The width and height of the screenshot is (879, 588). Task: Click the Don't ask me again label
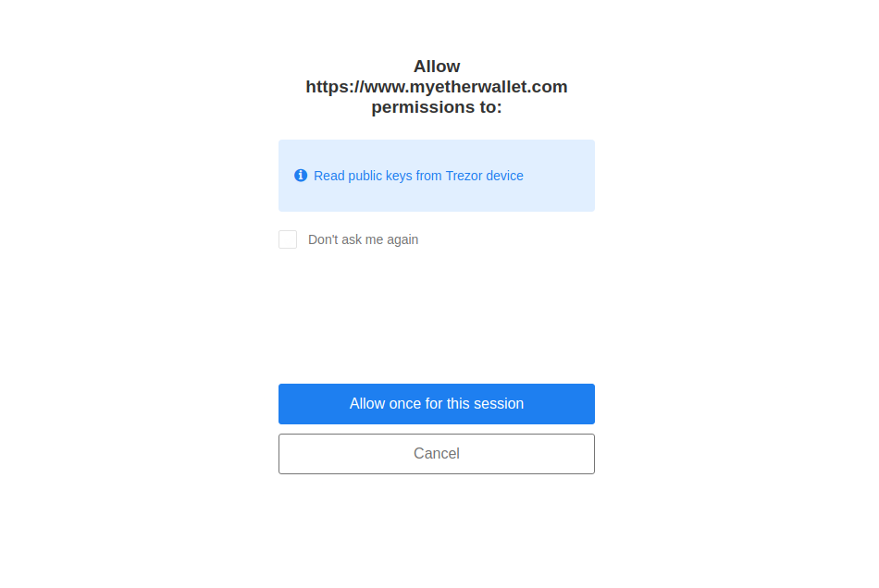point(364,239)
